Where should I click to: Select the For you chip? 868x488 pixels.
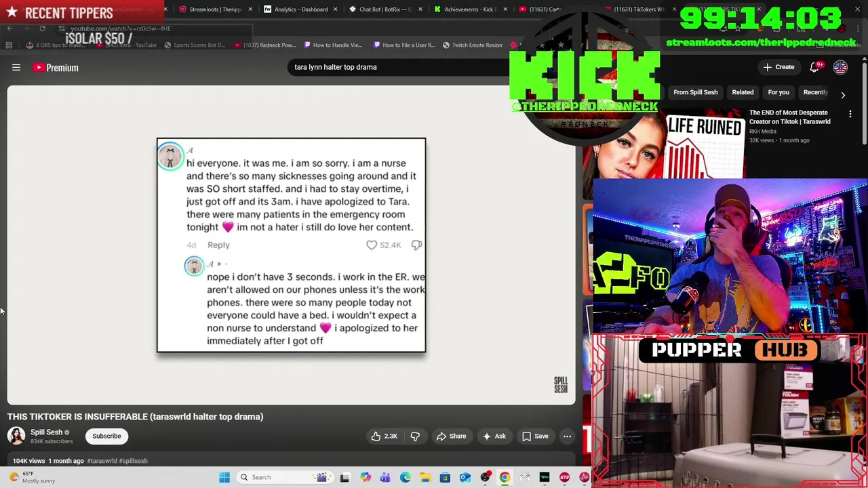(778, 92)
